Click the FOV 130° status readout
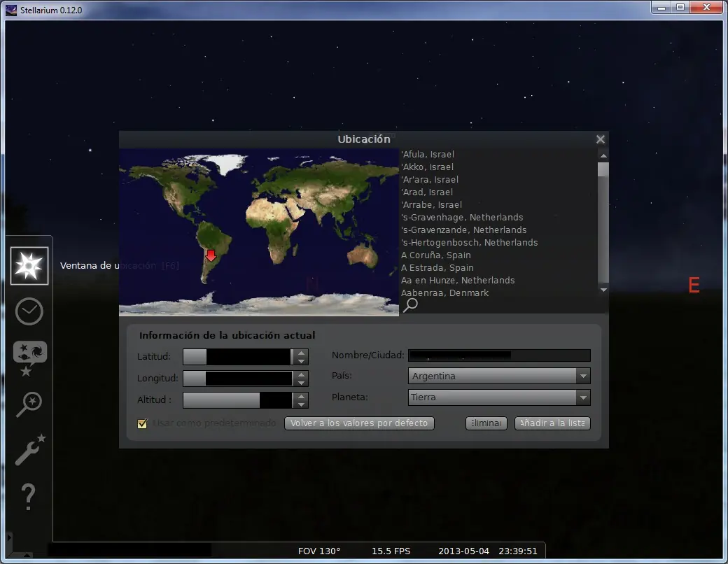 pyautogui.click(x=319, y=551)
